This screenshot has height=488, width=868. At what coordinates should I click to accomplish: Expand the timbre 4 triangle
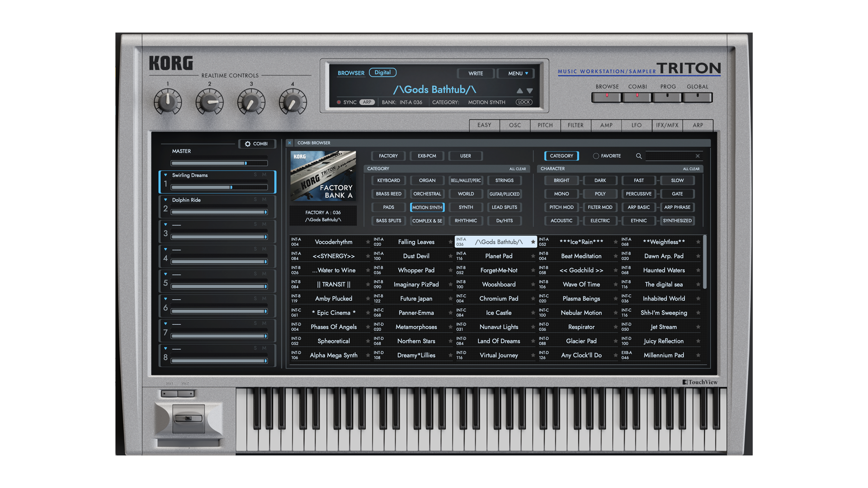[165, 249]
